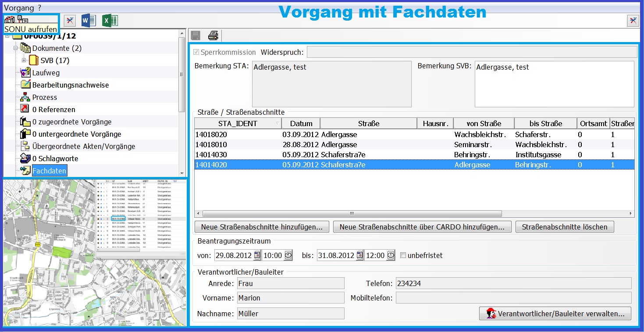Click the Word export icon

pos(89,20)
